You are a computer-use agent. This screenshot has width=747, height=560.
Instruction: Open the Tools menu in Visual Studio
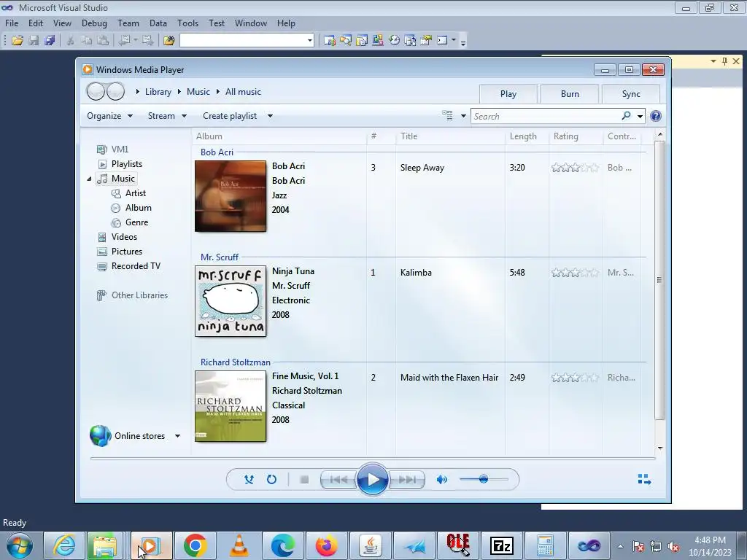(x=187, y=23)
